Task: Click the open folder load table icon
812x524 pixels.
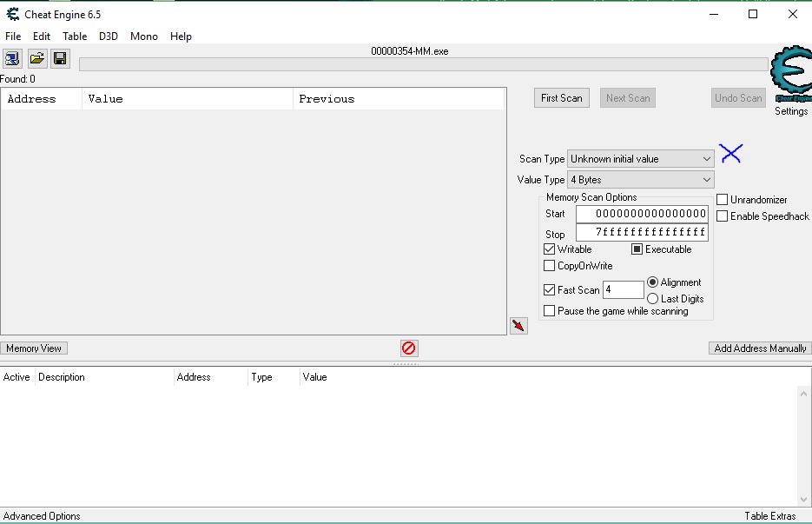Action: click(36, 58)
